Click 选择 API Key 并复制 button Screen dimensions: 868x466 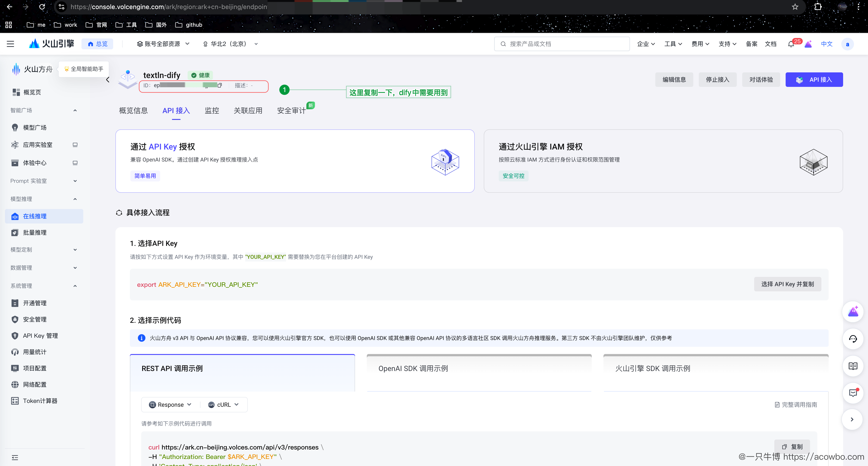pyautogui.click(x=787, y=284)
